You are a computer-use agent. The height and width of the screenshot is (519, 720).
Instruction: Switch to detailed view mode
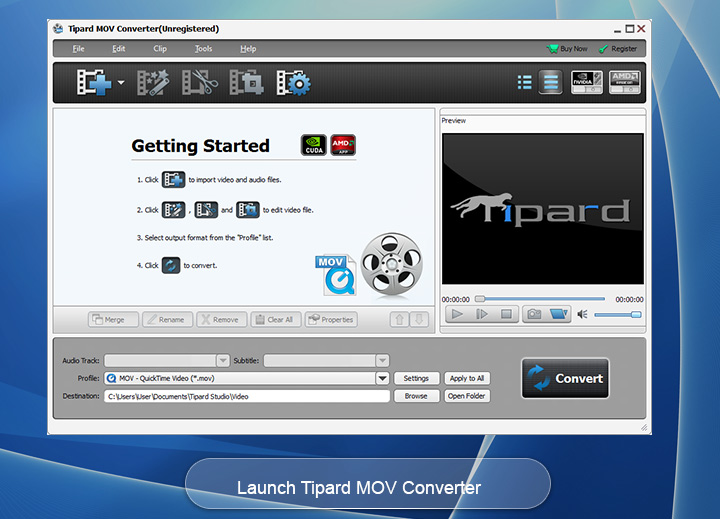click(551, 83)
